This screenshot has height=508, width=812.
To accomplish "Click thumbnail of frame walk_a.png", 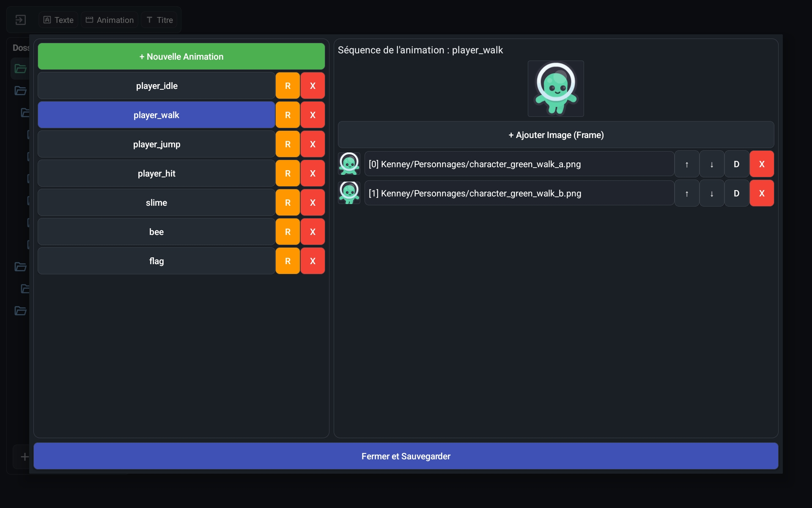I will click(349, 164).
